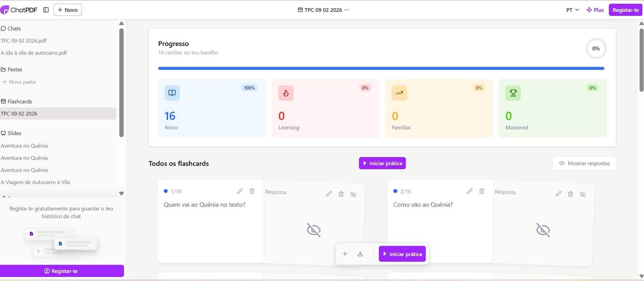Add a new flashcard with plus icon
Screen dimensions: 644x281
[345, 254]
